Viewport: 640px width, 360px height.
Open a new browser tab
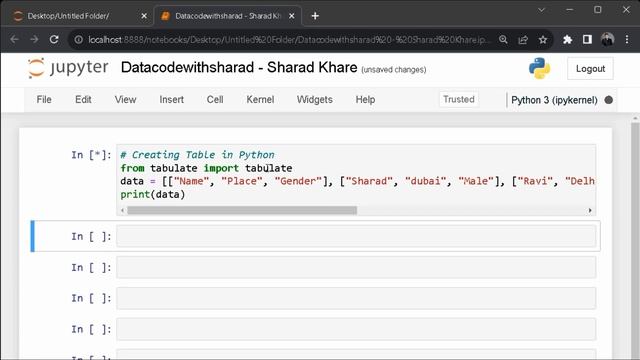coord(315,16)
